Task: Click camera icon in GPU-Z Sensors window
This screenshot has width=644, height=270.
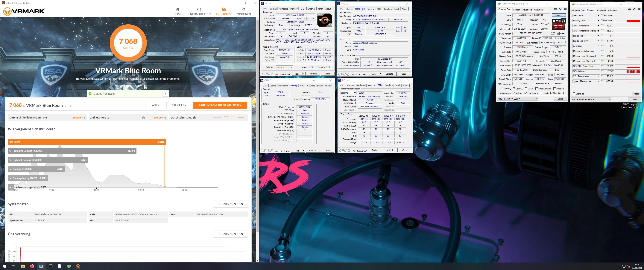Action: tap(630, 10)
